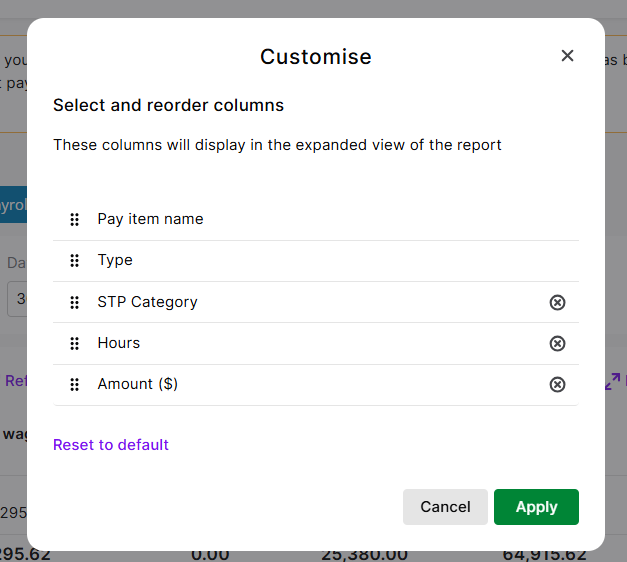Grab the drag handle for Pay item name
This screenshot has width=627, height=562.
[74, 220]
